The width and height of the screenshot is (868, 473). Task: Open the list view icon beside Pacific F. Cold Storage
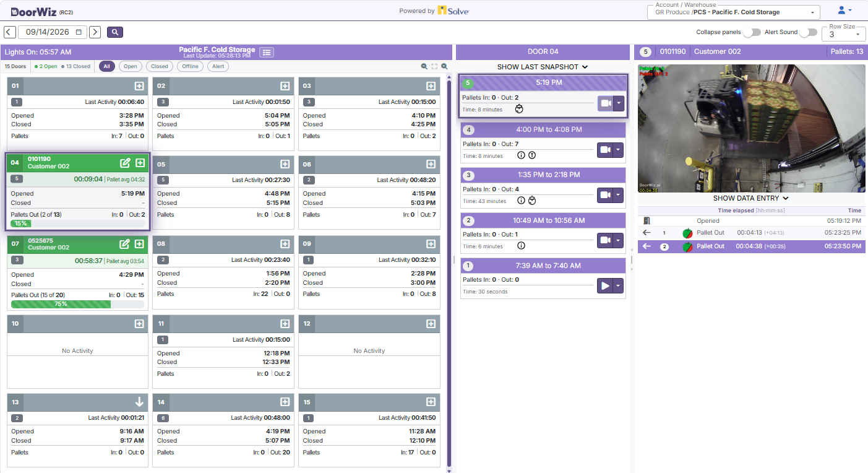click(x=267, y=53)
